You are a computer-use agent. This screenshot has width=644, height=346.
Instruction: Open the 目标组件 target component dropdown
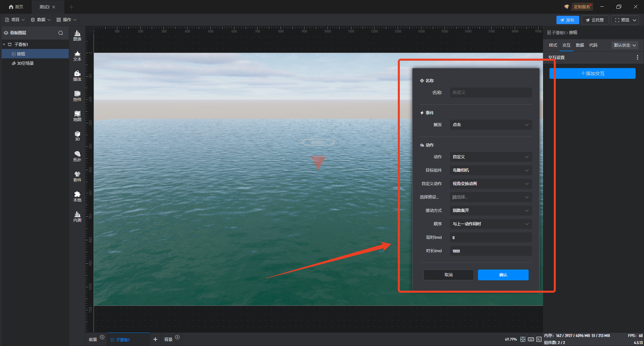(490, 170)
